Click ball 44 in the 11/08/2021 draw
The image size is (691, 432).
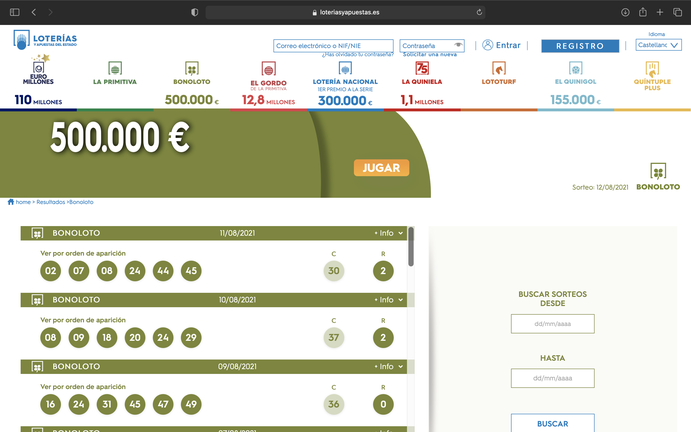coord(163,271)
